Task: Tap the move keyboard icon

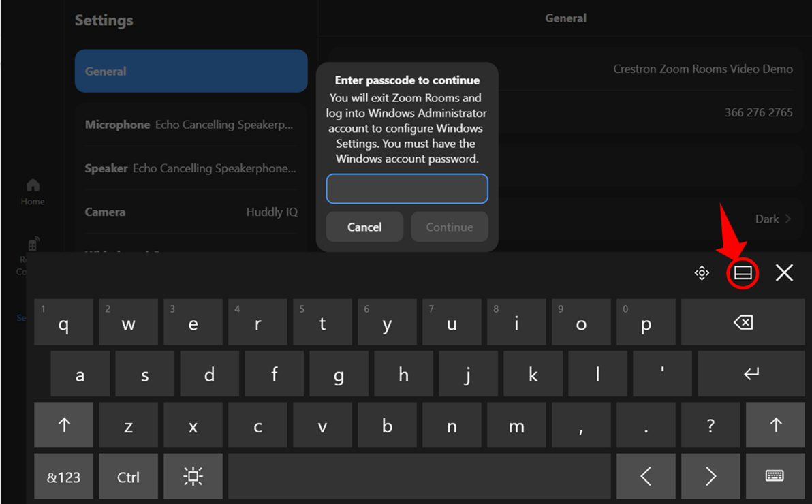Action: click(702, 272)
